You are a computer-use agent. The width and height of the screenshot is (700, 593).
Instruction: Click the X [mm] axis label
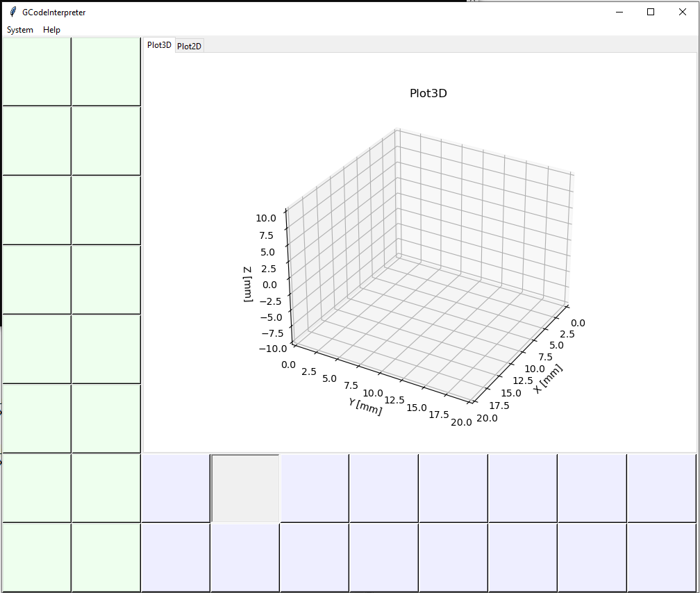click(548, 379)
